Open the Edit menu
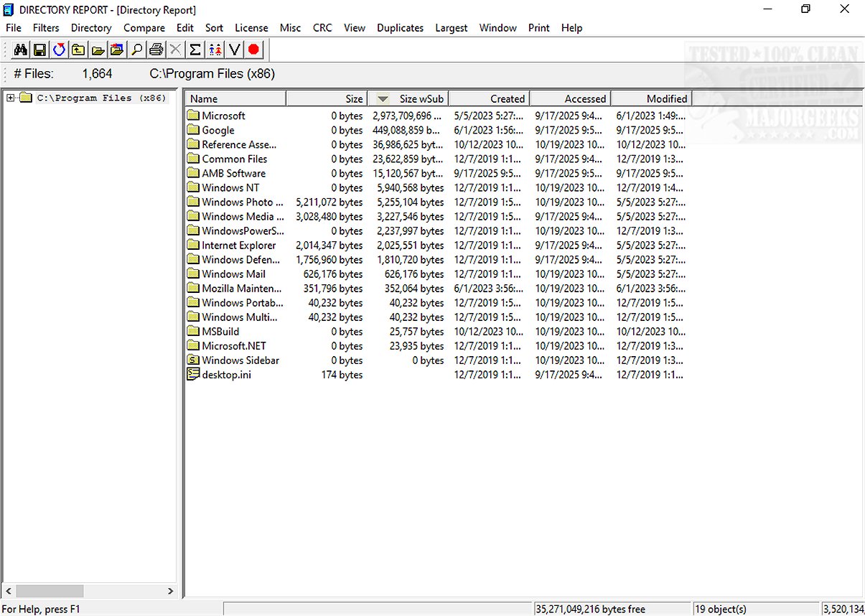 click(x=185, y=28)
